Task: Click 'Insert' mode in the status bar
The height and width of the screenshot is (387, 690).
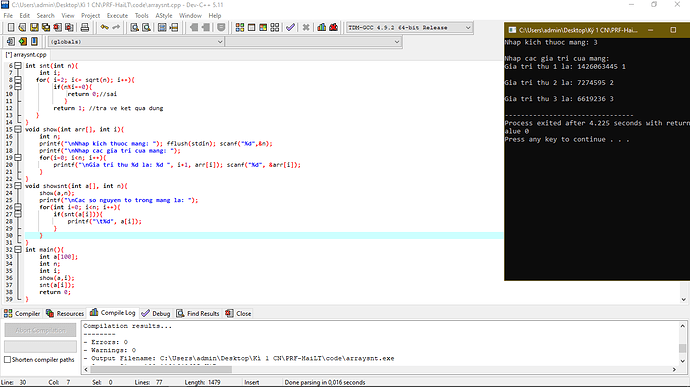Action: [252, 382]
